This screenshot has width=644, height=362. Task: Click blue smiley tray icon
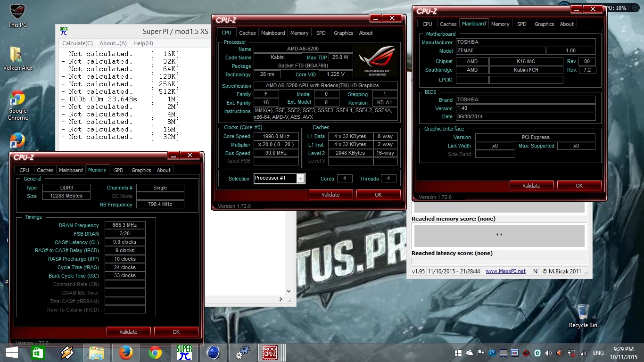pyautogui.click(x=492, y=353)
